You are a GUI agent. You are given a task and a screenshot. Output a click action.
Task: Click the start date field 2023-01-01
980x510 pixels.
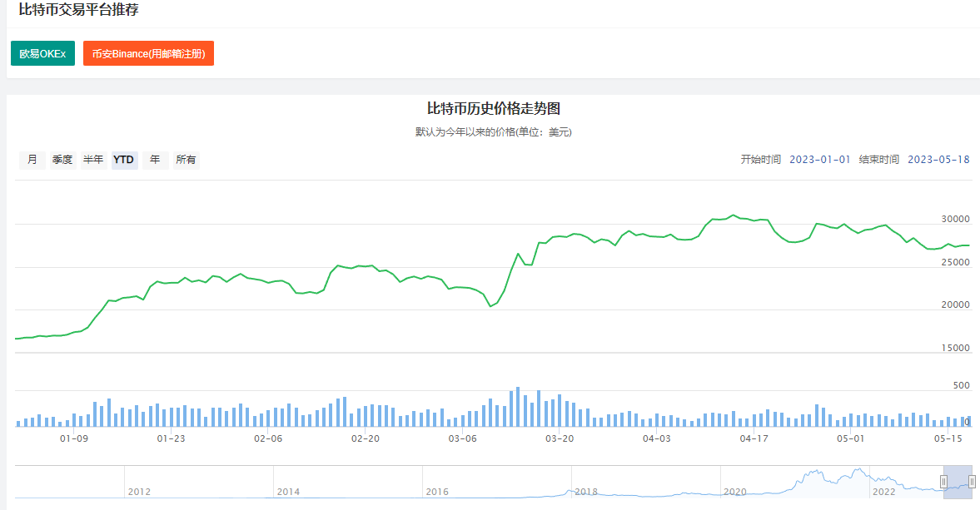click(819, 160)
